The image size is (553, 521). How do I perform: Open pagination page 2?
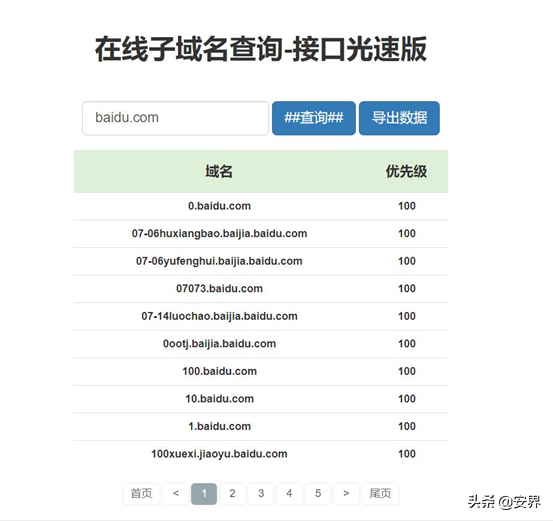pyautogui.click(x=232, y=493)
